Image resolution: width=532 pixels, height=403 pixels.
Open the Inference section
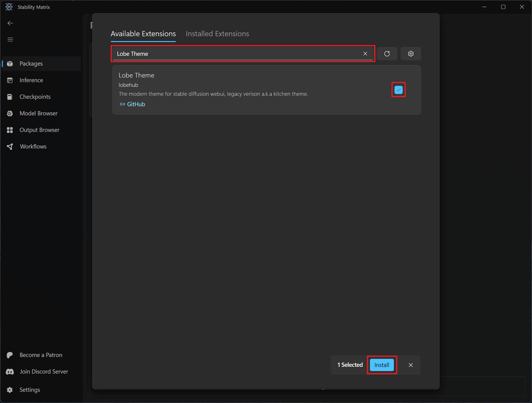click(x=31, y=80)
